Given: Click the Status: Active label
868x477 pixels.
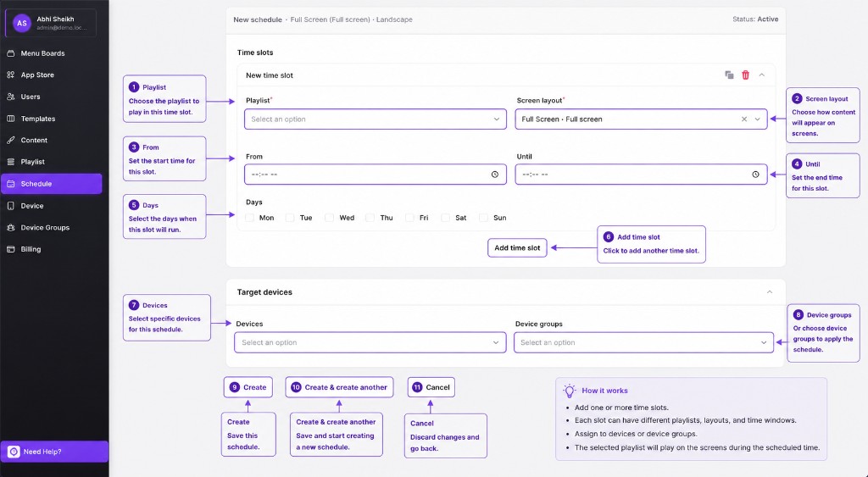Looking at the screenshot, I should pyautogui.click(x=755, y=19).
